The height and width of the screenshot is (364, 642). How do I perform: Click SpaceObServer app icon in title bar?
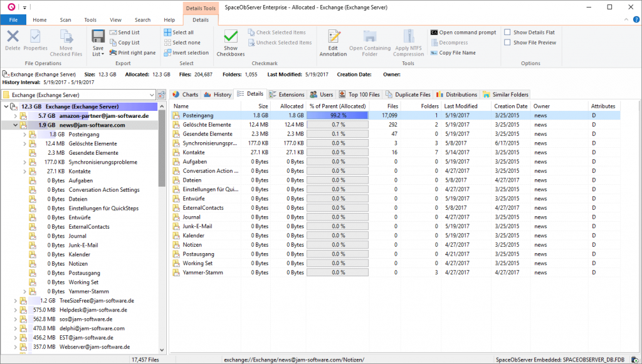click(x=11, y=7)
